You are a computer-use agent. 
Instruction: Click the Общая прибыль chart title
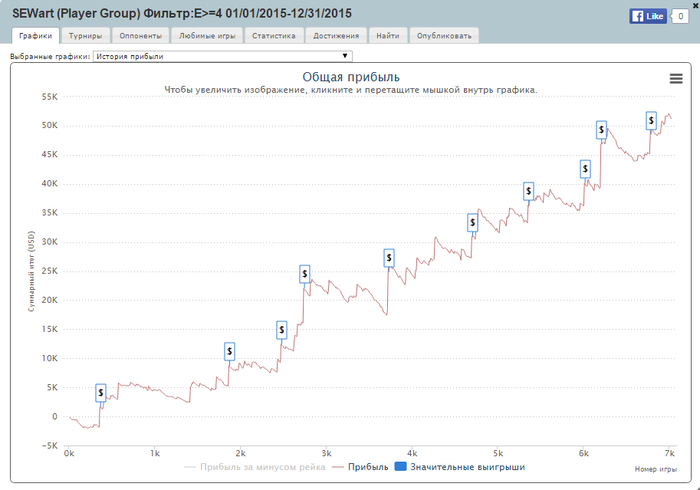(x=351, y=77)
